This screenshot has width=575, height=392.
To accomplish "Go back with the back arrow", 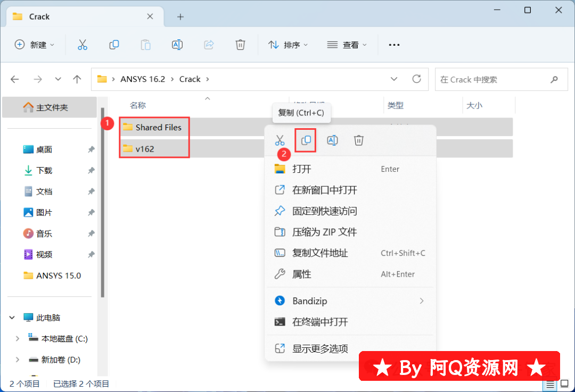I will click(15, 79).
